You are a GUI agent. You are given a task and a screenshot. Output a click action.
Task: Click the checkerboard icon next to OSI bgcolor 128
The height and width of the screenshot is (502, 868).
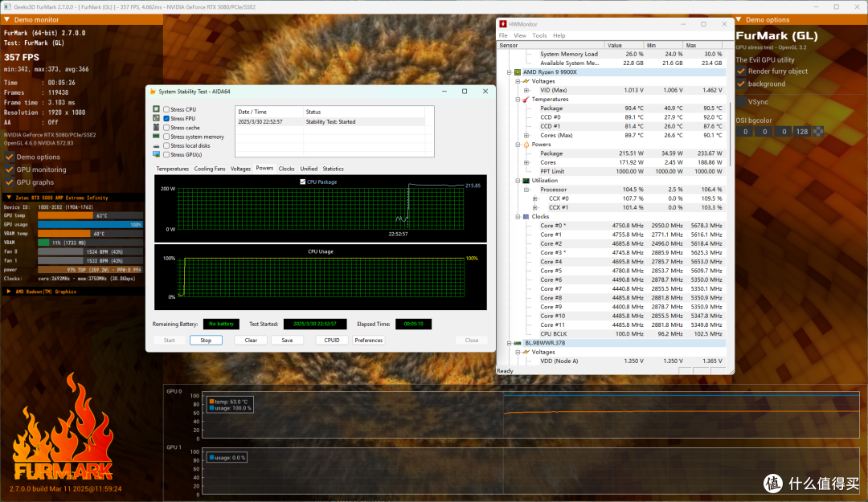818,132
